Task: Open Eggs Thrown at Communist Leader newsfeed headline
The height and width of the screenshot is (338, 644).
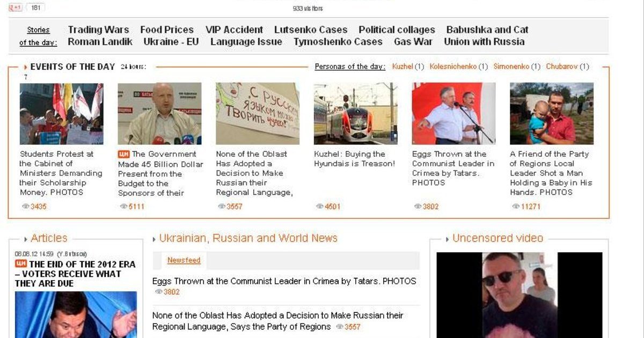Action: click(284, 281)
